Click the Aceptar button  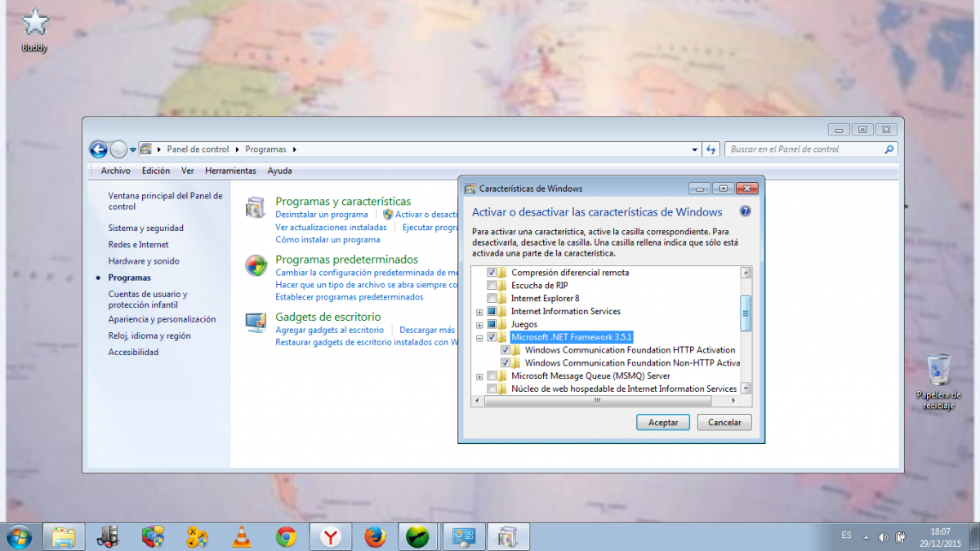pyautogui.click(x=662, y=423)
